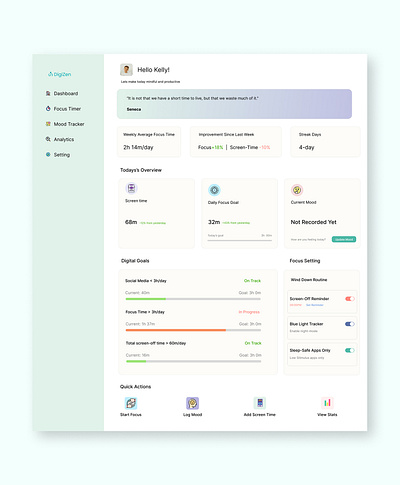The image size is (400, 485).
Task: Toggle the Sleep-Safe Apps Only switch
Action: click(x=350, y=350)
